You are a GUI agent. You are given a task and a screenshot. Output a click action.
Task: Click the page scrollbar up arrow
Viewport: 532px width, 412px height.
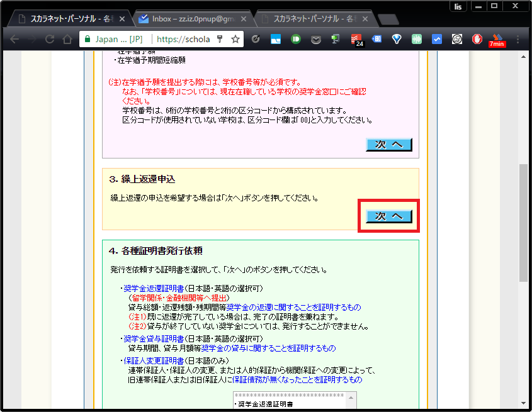(524, 57)
